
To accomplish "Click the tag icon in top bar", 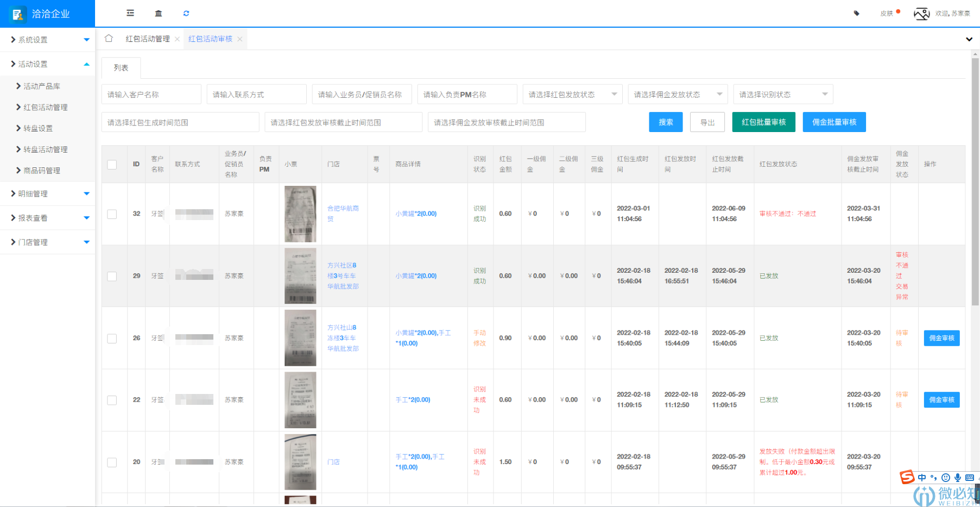I will tap(857, 13).
